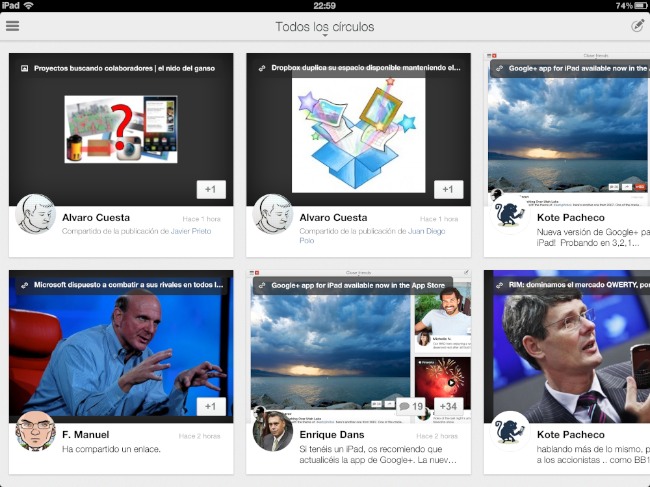Screen dimensions: 650x487
Task: Toggle +1 on the Microsoft post
Action: point(210,406)
